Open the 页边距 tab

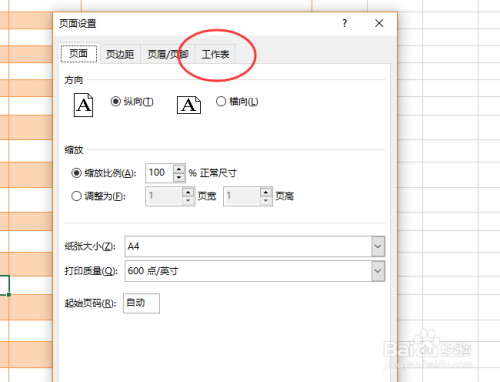coord(120,54)
